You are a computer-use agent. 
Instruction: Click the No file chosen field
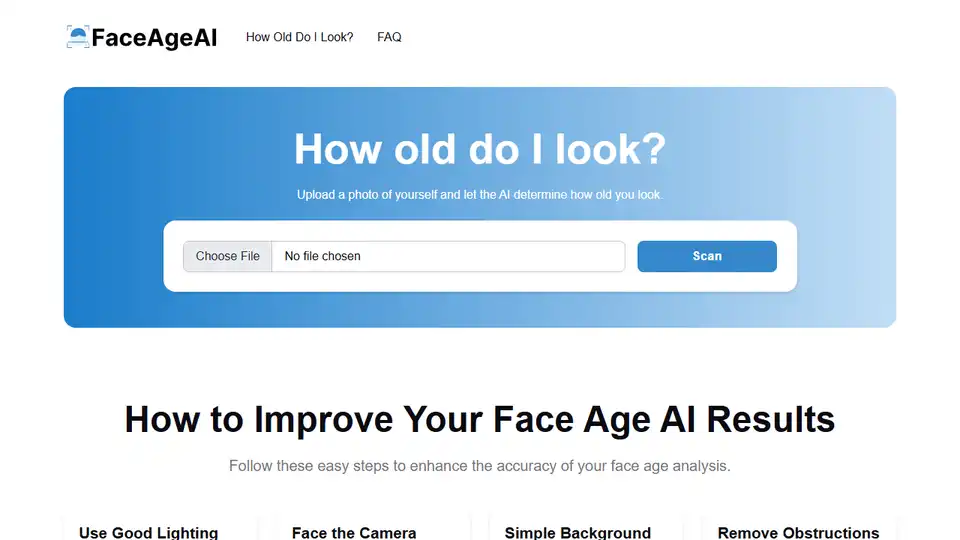tap(448, 256)
